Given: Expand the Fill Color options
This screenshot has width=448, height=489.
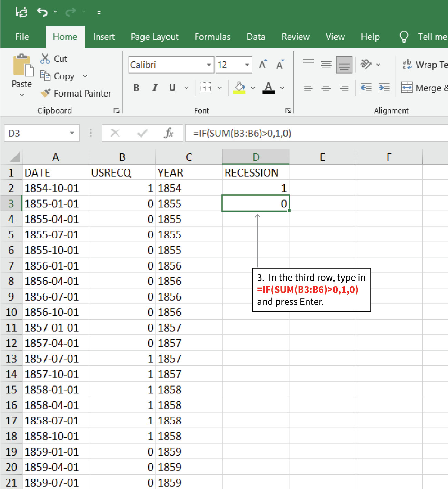Looking at the screenshot, I should [x=253, y=88].
